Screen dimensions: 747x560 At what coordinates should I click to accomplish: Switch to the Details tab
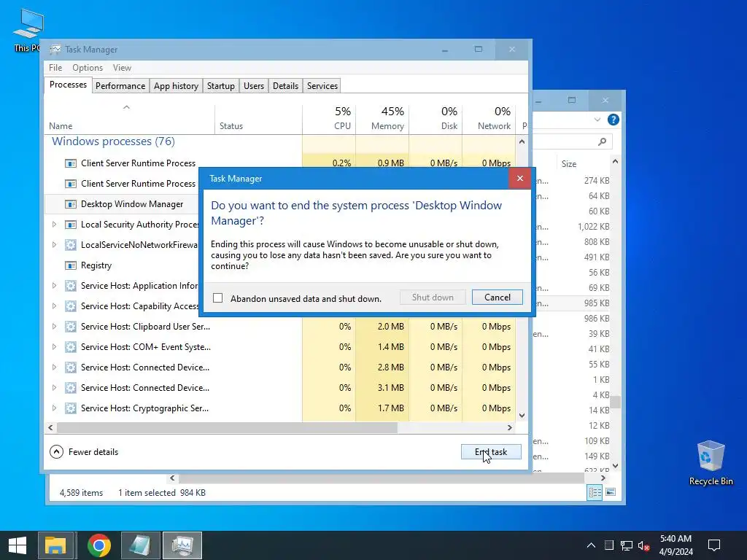pos(285,86)
